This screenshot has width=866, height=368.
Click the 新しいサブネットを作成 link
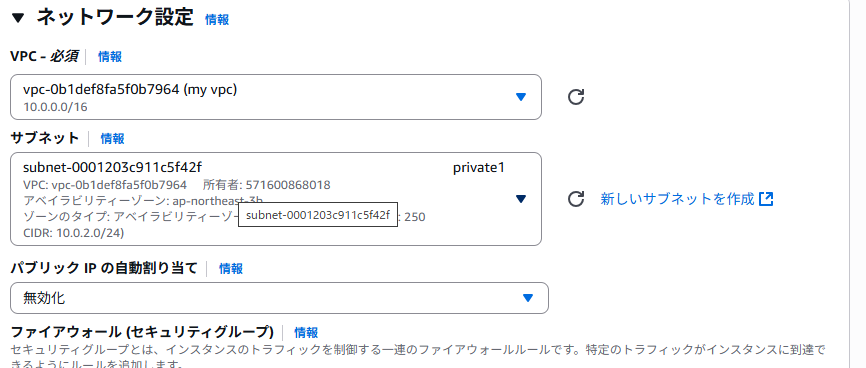[x=677, y=199]
